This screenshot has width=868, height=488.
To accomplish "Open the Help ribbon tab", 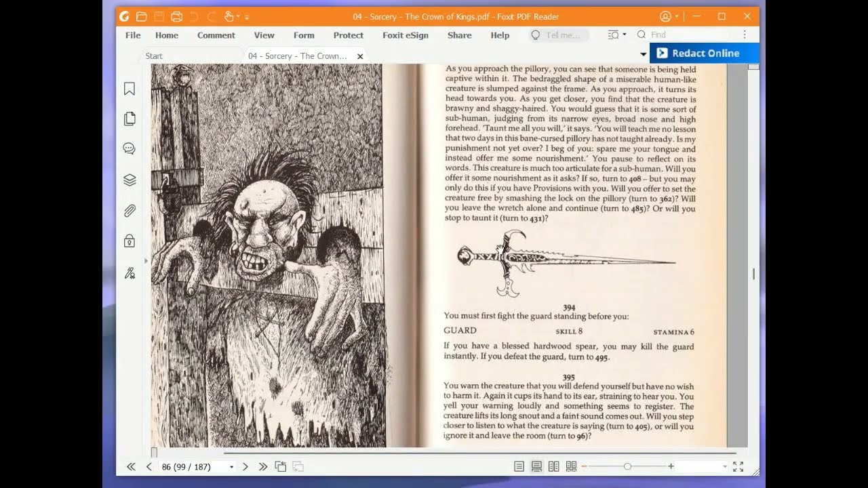I will coord(500,35).
